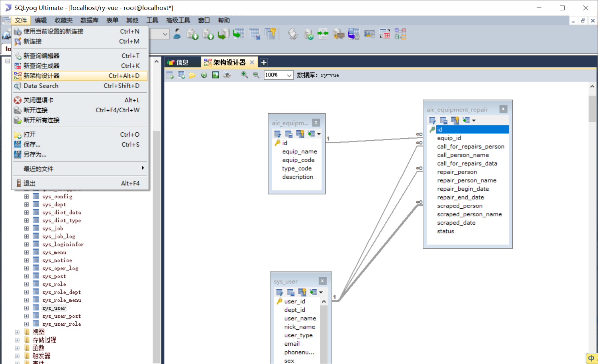Click the database truck migration icon
Image resolution: width=598 pixels, height=364 pixels.
point(339,34)
